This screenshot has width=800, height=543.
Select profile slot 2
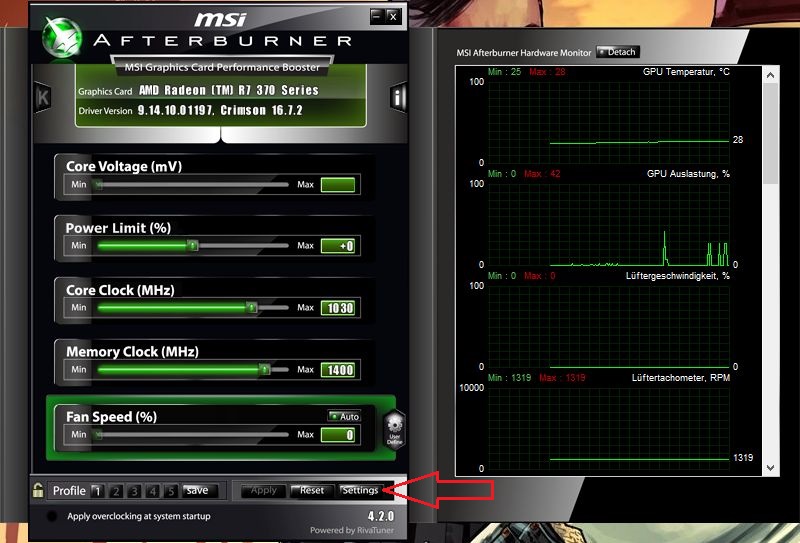coord(115,491)
